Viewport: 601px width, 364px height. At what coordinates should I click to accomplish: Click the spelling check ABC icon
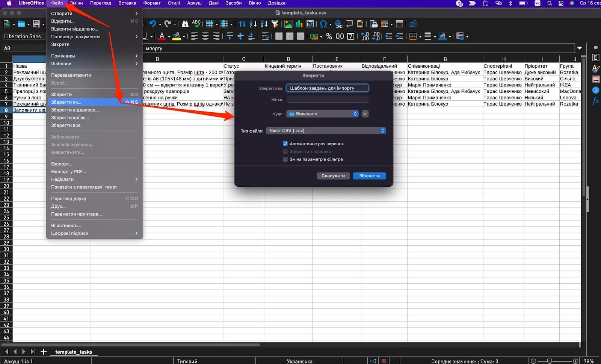tap(196, 24)
